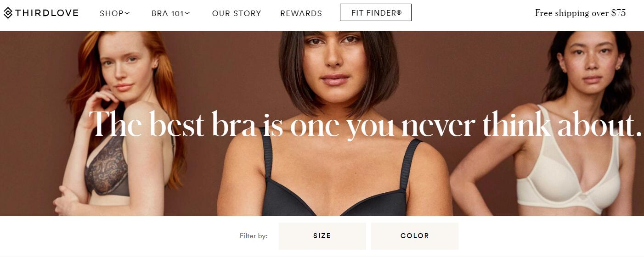Screen dimensions: 644x279
Task: Click the hero headline about the best bra
Action: pos(366,124)
